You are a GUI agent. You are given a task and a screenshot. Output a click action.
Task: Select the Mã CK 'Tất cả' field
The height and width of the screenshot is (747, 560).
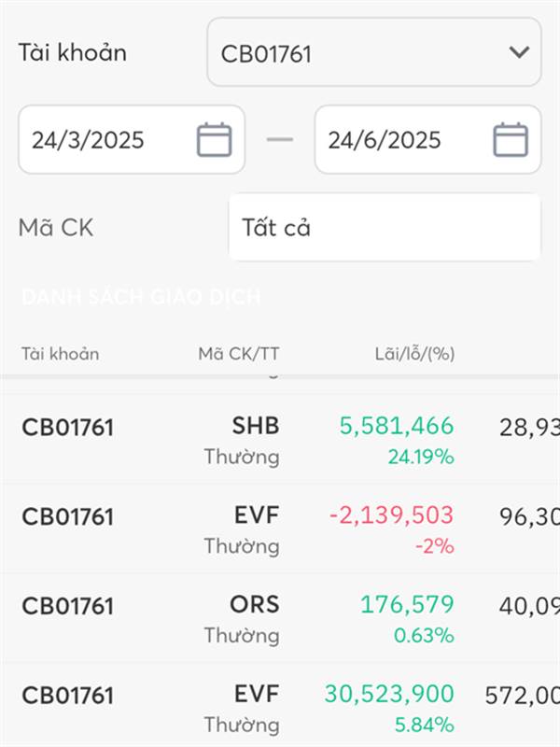tap(385, 227)
